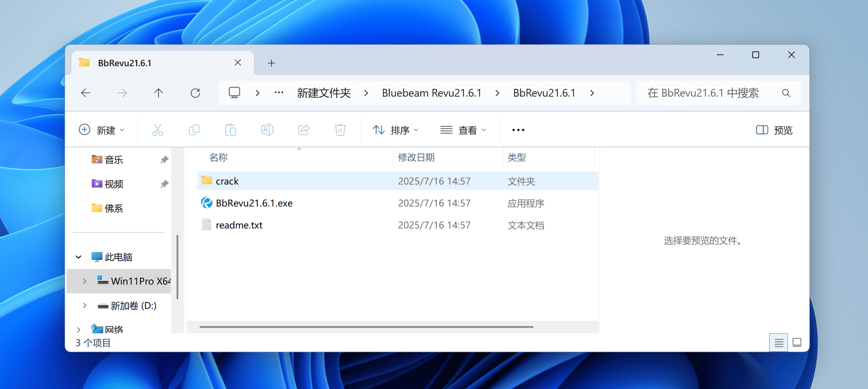Navigate to Bluebeam Revu21.6.1 breadcrumb
The height and width of the screenshot is (389, 868).
click(x=431, y=93)
